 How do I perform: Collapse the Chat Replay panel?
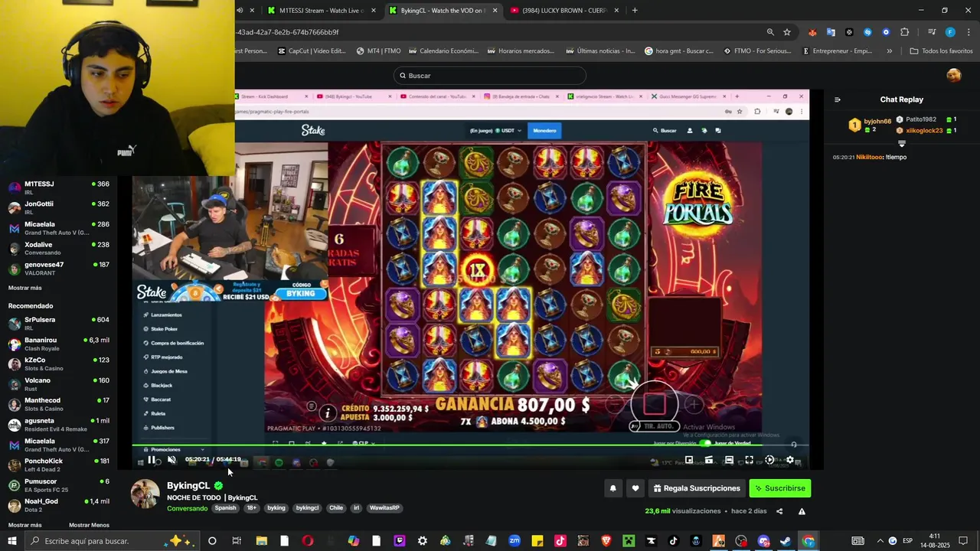pos(837,99)
